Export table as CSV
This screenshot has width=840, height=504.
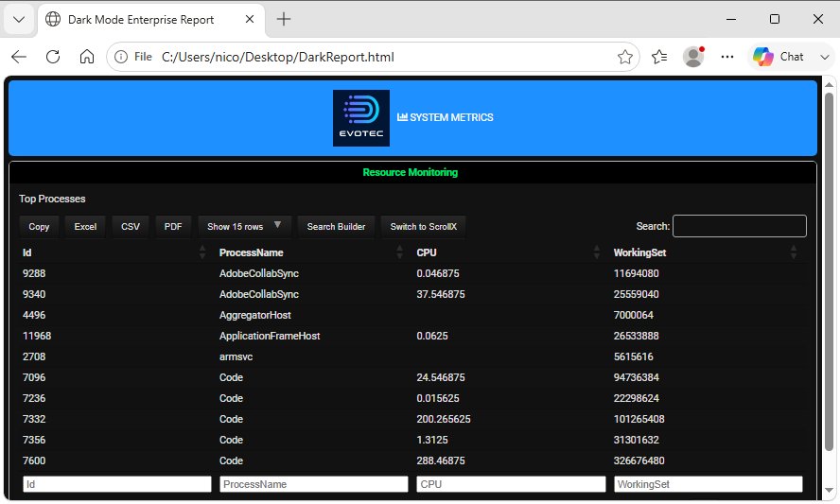tap(131, 227)
